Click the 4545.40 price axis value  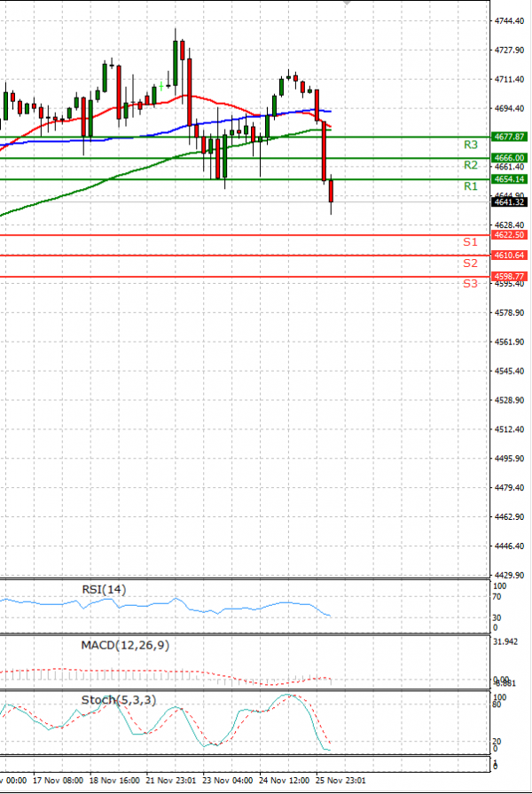pyautogui.click(x=509, y=371)
